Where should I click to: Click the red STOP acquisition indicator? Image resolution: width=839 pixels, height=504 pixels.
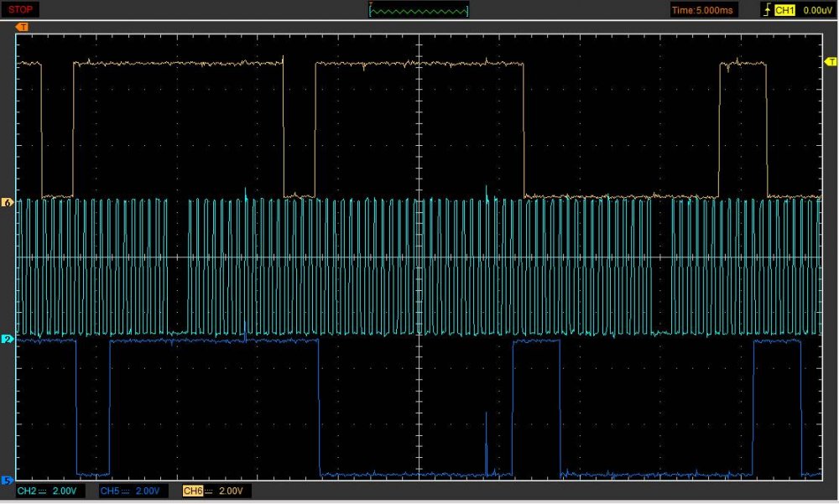click(21, 10)
